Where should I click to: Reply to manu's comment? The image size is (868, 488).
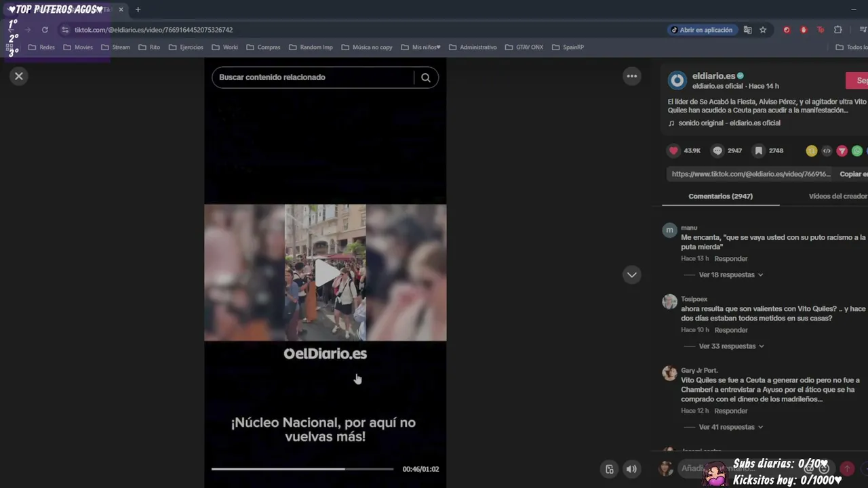(731, 259)
